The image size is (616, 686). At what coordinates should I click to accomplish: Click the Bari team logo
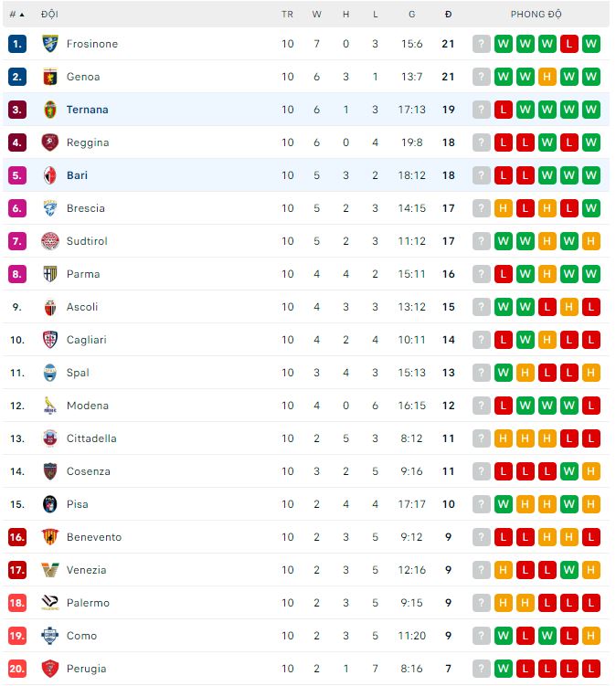(49, 175)
